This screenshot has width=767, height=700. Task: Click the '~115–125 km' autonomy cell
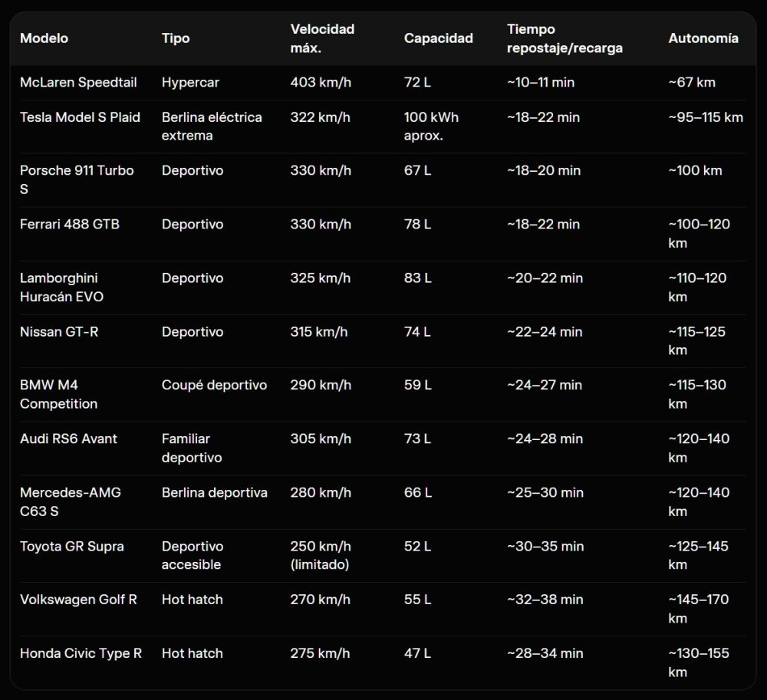pos(697,340)
